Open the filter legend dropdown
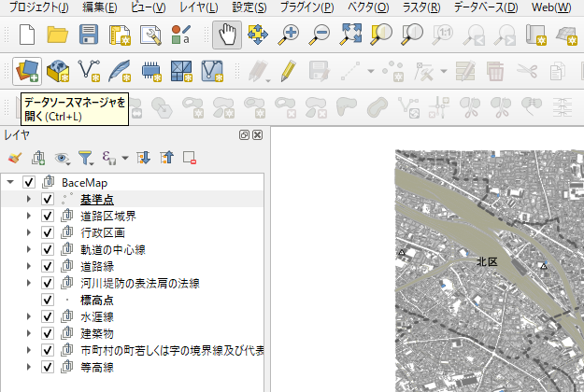The width and height of the screenshot is (584, 392). tap(86, 158)
